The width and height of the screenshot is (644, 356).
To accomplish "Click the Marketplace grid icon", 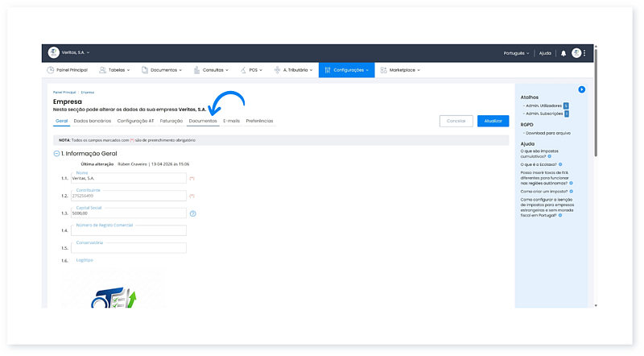I will click(384, 70).
